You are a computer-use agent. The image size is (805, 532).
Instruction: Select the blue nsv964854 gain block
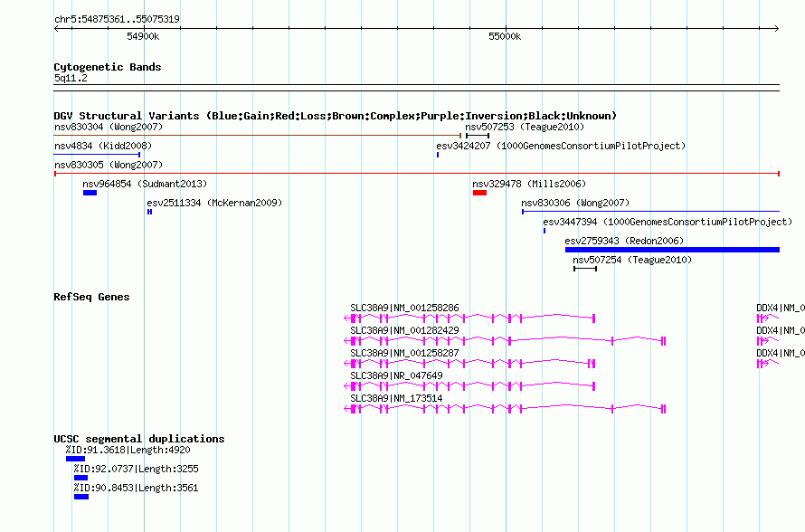(90, 193)
